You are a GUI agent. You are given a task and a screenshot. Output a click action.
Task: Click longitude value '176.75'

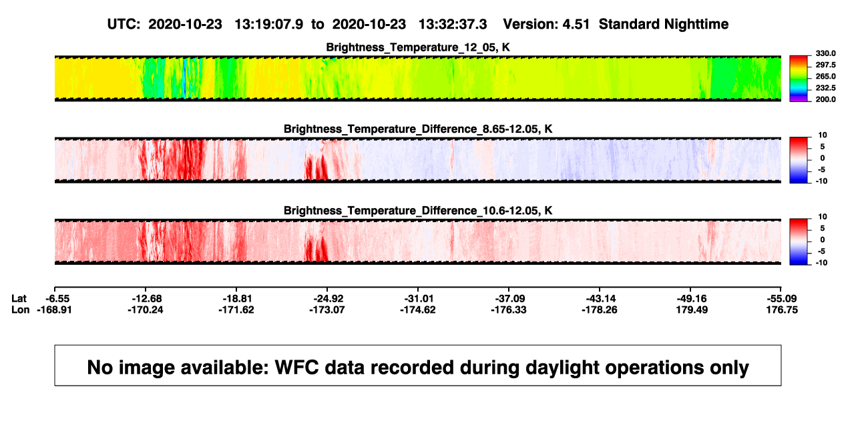click(x=783, y=310)
